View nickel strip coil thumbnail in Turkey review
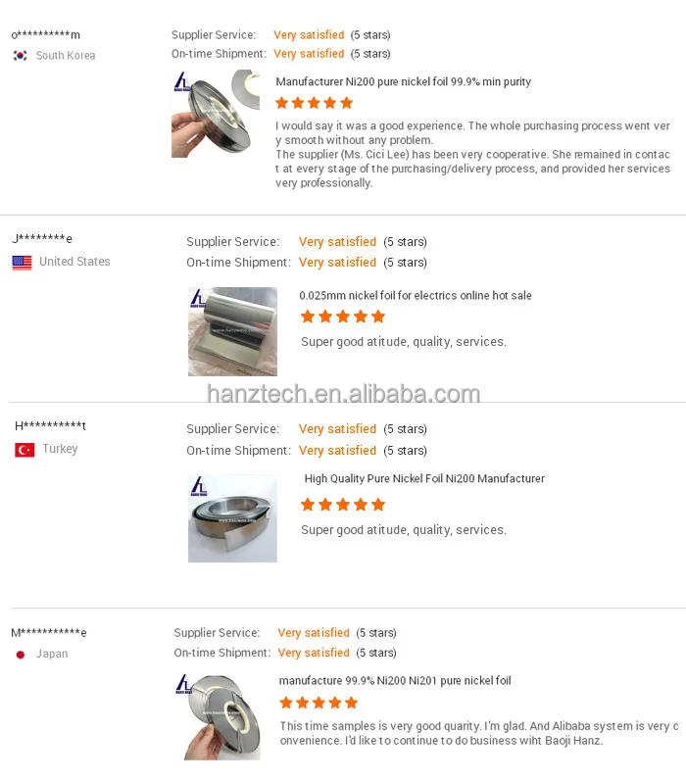The height and width of the screenshot is (784, 686). click(232, 518)
